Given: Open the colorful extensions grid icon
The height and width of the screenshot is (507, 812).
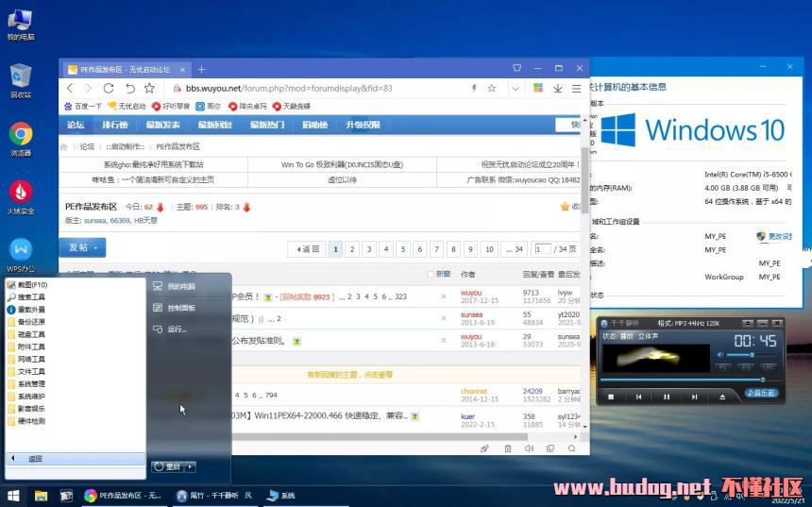Looking at the screenshot, I should (x=538, y=88).
